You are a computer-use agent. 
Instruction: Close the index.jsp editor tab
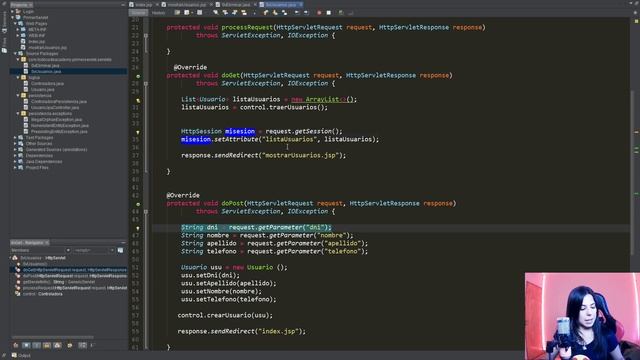[x=157, y=4]
